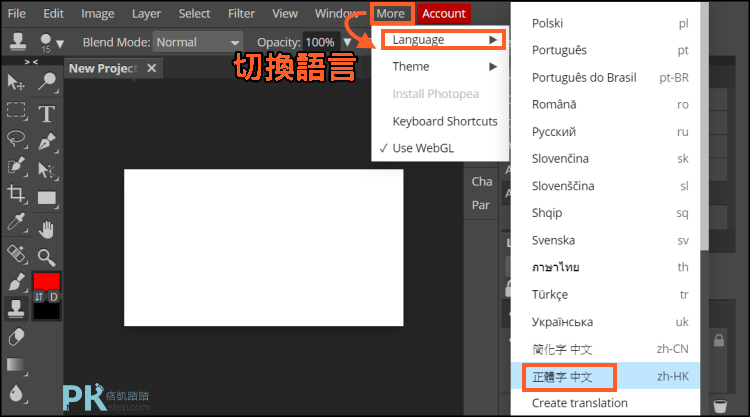Viewport: 750px width, 417px height.
Task: Click the Clone Stamp options icon
Action: coord(18,42)
